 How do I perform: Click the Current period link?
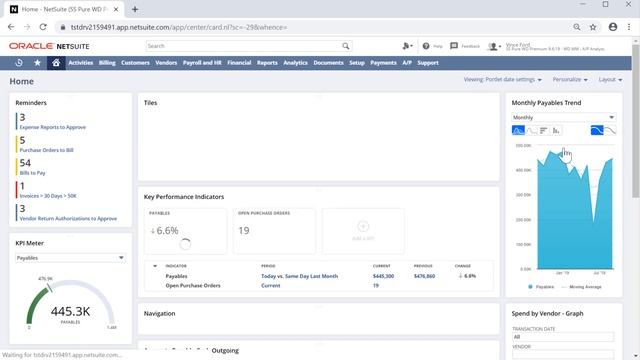(271, 286)
